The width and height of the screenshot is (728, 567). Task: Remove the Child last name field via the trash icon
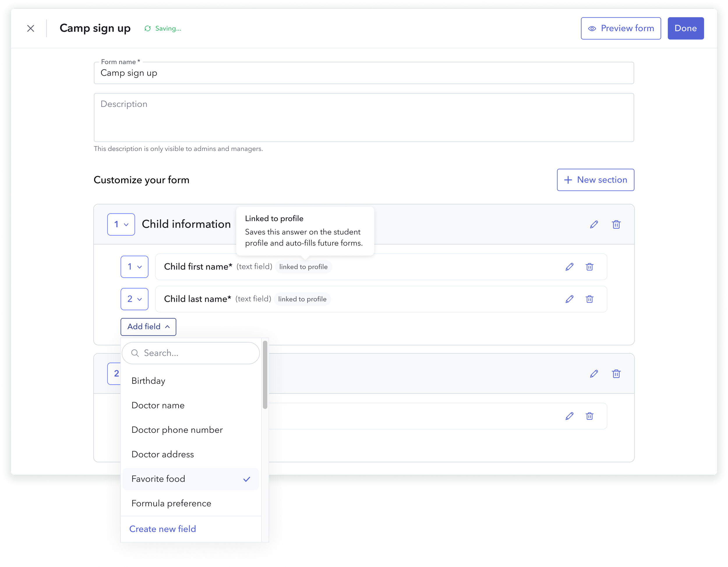[x=589, y=299]
